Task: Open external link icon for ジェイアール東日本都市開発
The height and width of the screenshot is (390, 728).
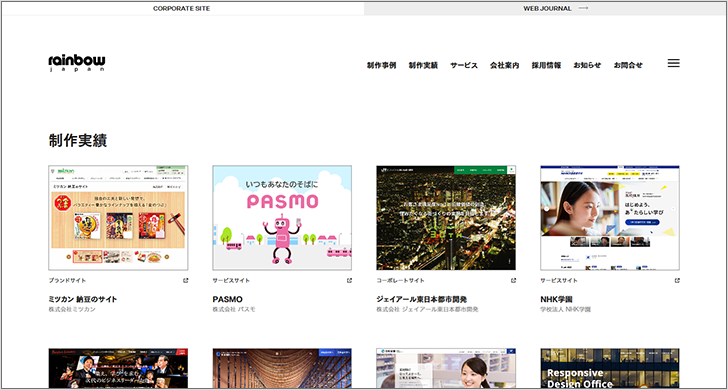Action: coord(514,280)
